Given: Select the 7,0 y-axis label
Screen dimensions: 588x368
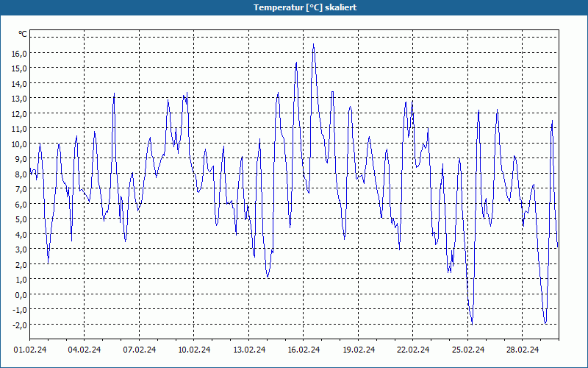Looking at the screenshot, I should click(x=21, y=189).
